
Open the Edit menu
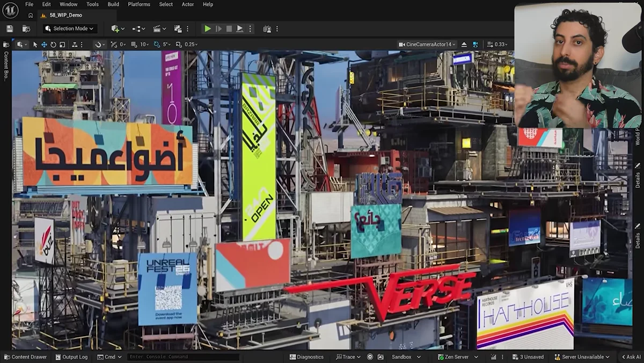click(x=47, y=4)
